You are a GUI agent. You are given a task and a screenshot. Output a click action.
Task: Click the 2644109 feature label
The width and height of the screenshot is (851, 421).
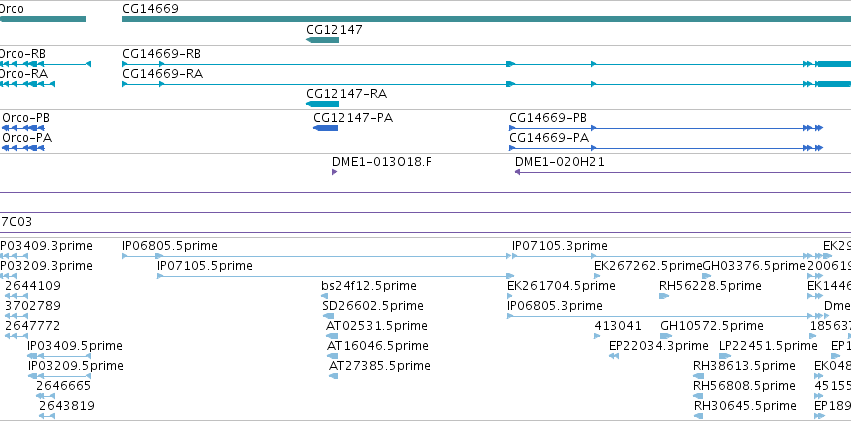tap(33, 286)
